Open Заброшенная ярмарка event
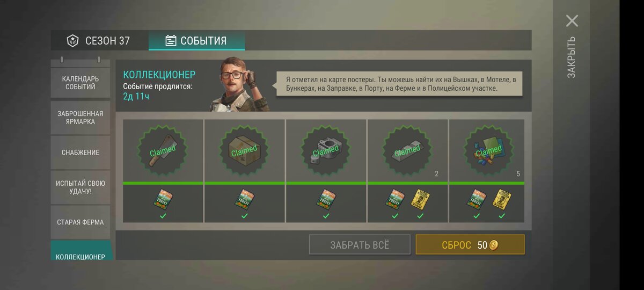The width and height of the screenshot is (644, 290). pyautogui.click(x=80, y=117)
